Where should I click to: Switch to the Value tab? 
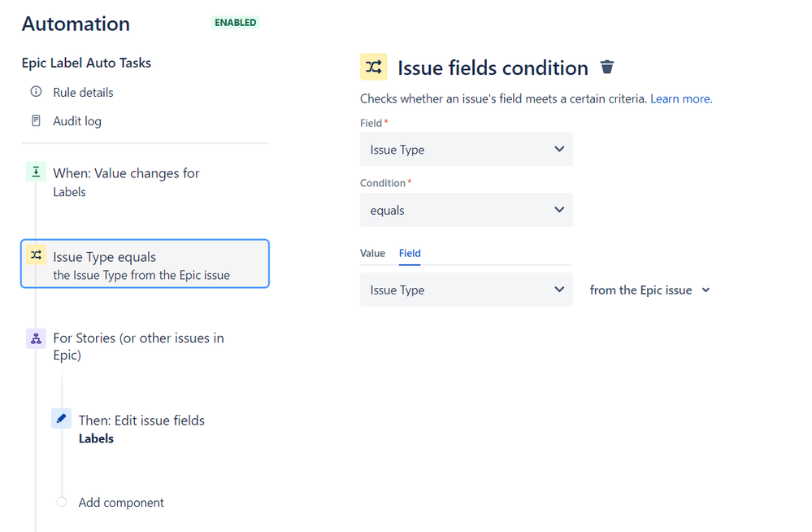372,253
